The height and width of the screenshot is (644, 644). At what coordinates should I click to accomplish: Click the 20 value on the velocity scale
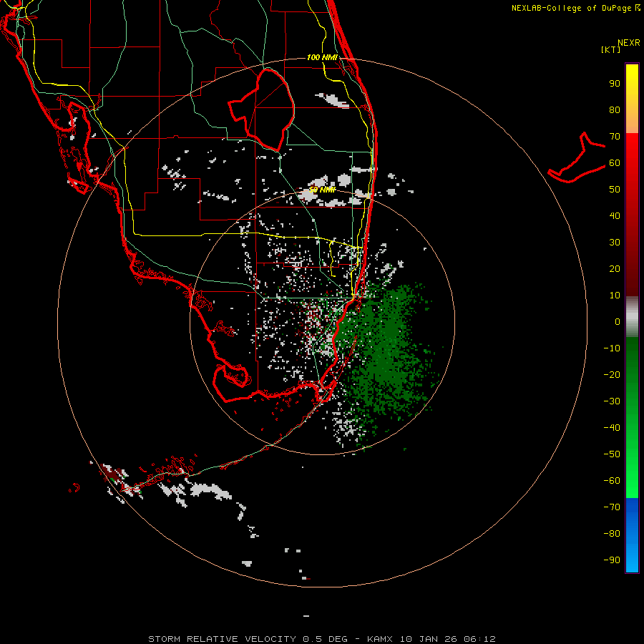[x=615, y=269]
